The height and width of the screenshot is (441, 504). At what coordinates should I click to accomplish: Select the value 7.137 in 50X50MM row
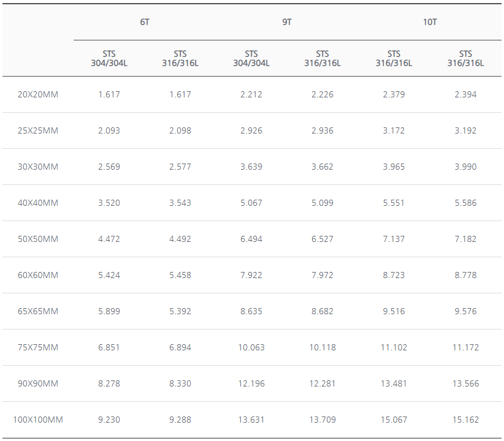(x=394, y=239)
